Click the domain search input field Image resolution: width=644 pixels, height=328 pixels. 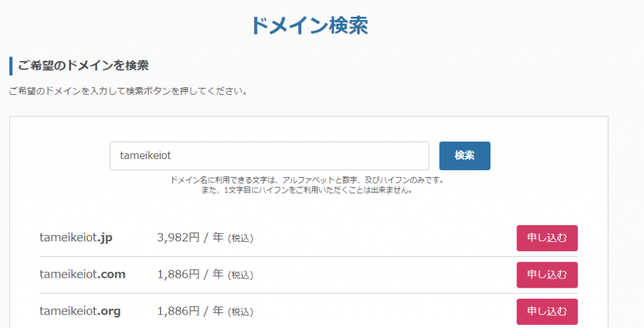click(x=269, y=156)
